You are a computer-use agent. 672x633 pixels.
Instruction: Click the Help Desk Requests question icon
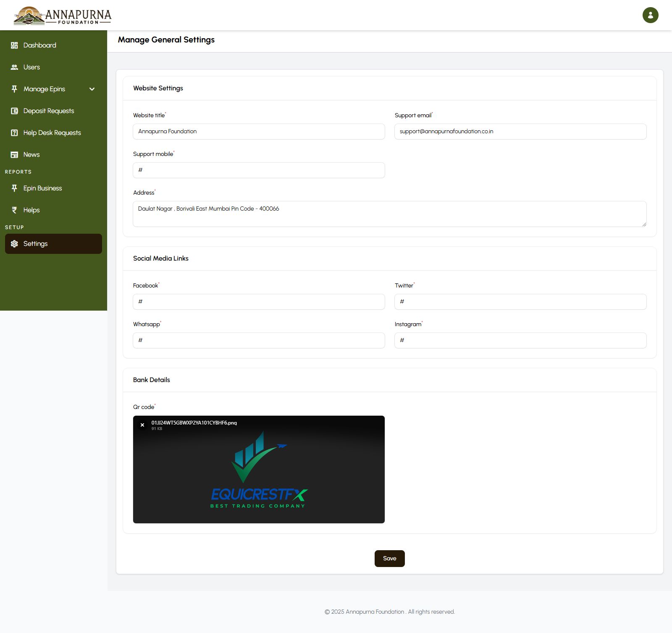14,133
